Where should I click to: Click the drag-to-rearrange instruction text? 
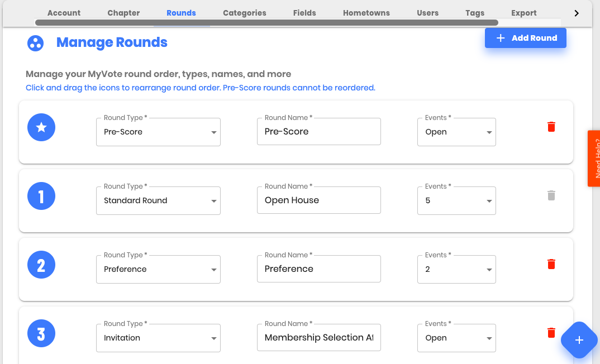(201, 88)
